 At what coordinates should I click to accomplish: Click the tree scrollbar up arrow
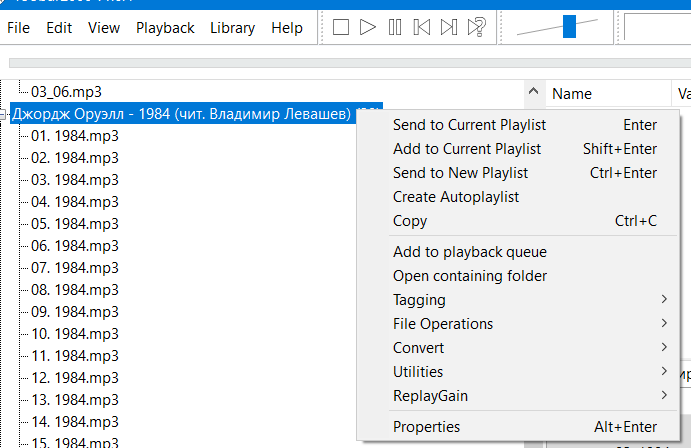(533, 93)
